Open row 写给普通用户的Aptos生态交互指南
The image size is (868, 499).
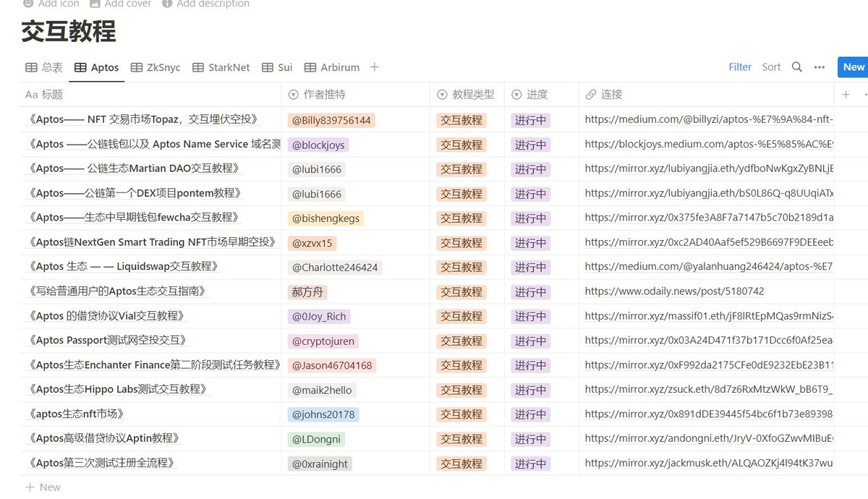tap(118, 291)
